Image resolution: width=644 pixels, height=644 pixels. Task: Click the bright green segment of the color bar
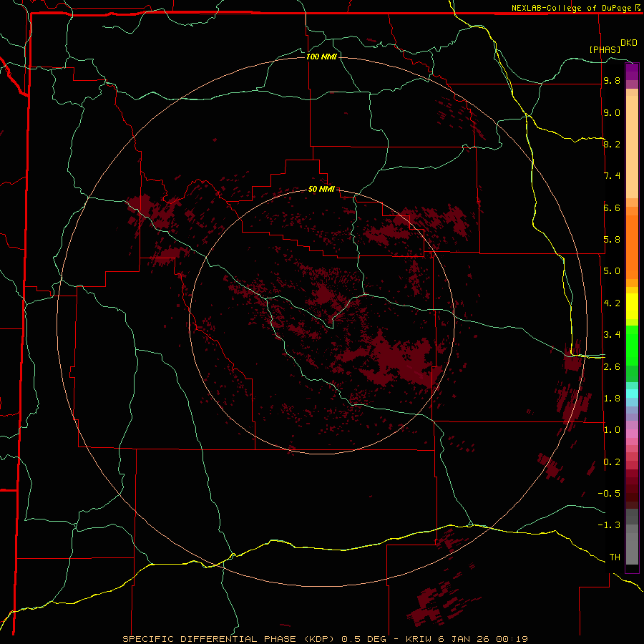click(x=632, y=345)
